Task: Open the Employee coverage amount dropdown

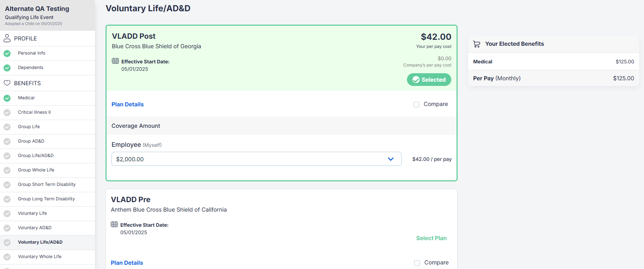Action: [256, 159]
